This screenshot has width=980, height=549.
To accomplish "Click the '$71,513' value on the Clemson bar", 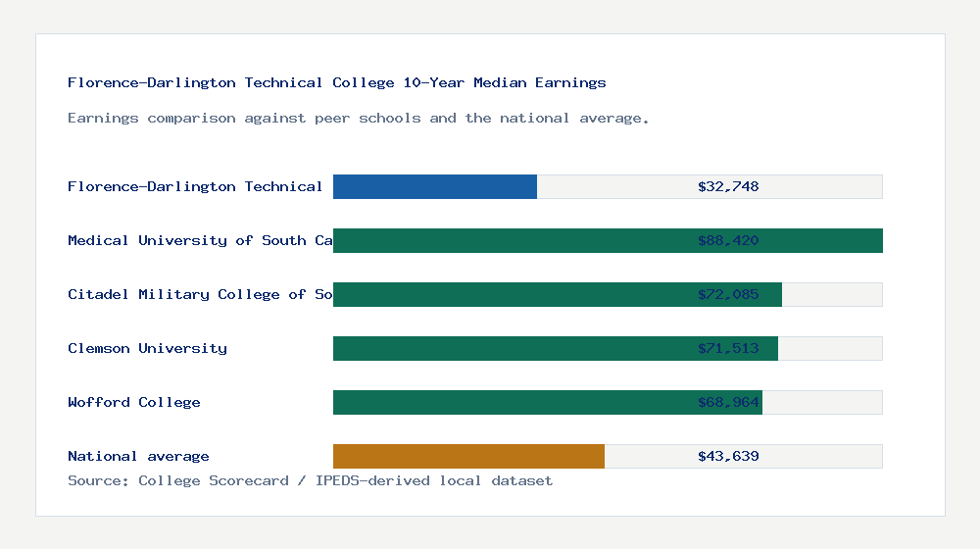I will tap(728, 348).
